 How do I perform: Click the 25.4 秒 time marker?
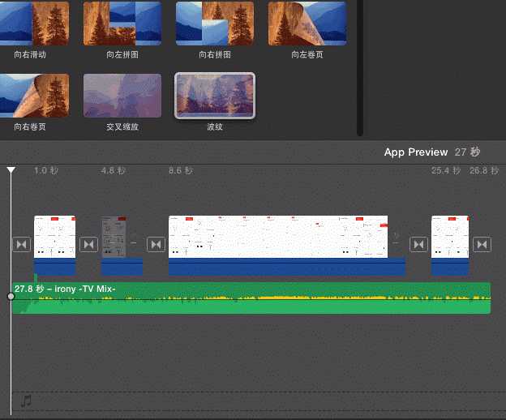[x=446, y=170]
